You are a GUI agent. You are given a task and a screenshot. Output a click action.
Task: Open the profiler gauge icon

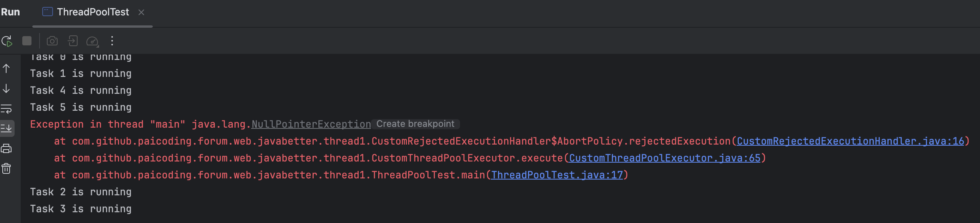tap(93, 41)
